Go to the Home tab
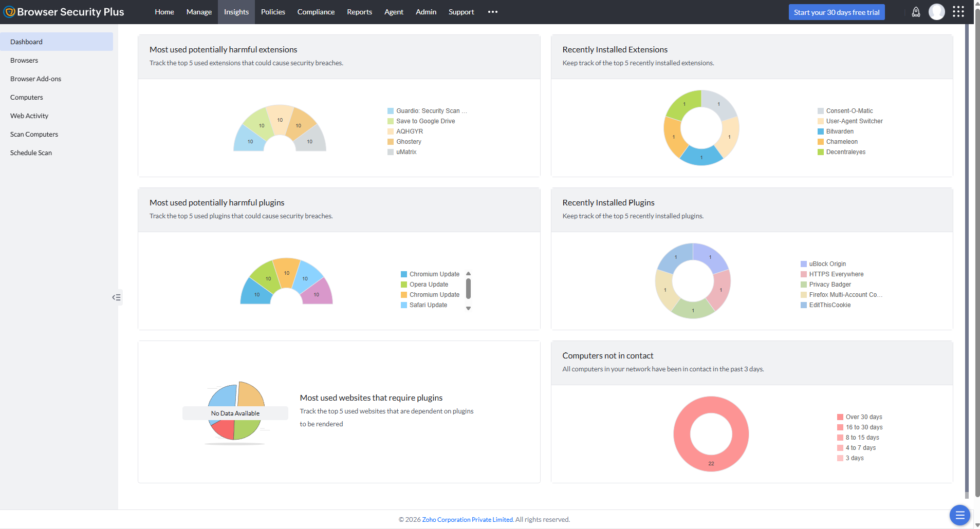Screen dimensions: 980x529 164,12
